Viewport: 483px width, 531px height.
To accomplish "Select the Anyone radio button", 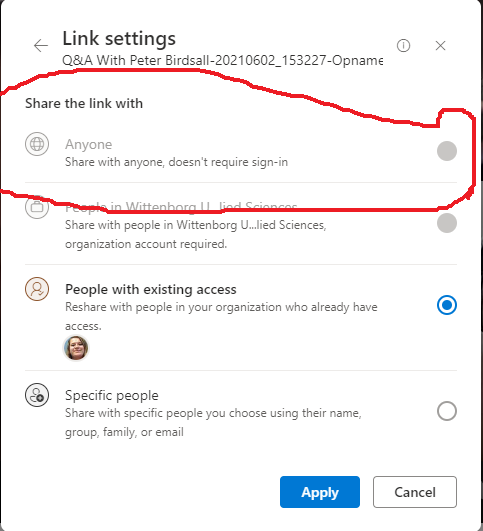I will click(447, 151).
